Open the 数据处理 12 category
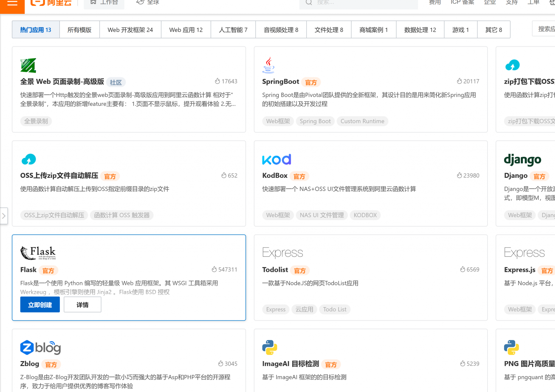Viewport: 555px width, 392px height. click(420, 30)
